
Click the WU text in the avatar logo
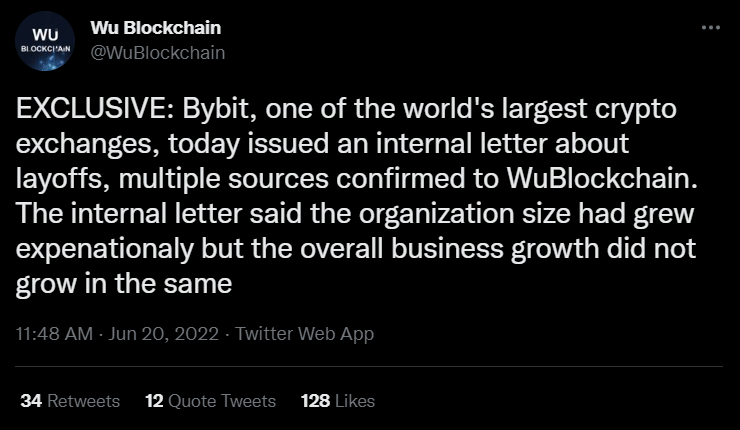click(x=45, y=35)
